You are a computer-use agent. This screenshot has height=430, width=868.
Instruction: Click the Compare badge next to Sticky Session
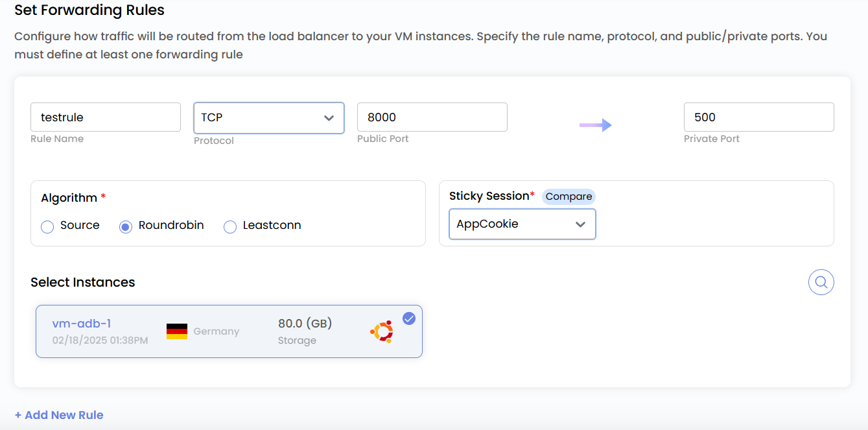pos(568,197)
